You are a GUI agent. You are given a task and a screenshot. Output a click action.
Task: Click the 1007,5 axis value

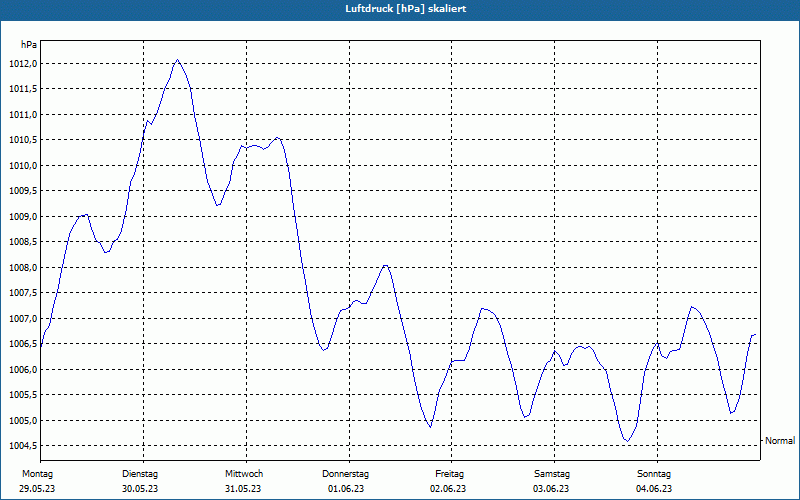[23, 293]
